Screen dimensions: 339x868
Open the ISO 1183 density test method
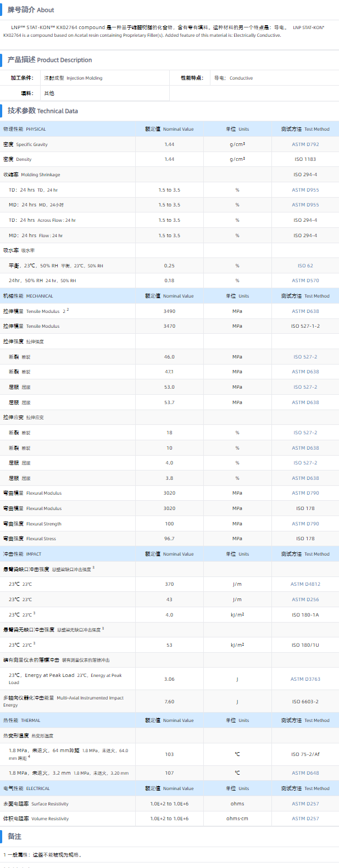pyautogui.click(x=305, y=159)
